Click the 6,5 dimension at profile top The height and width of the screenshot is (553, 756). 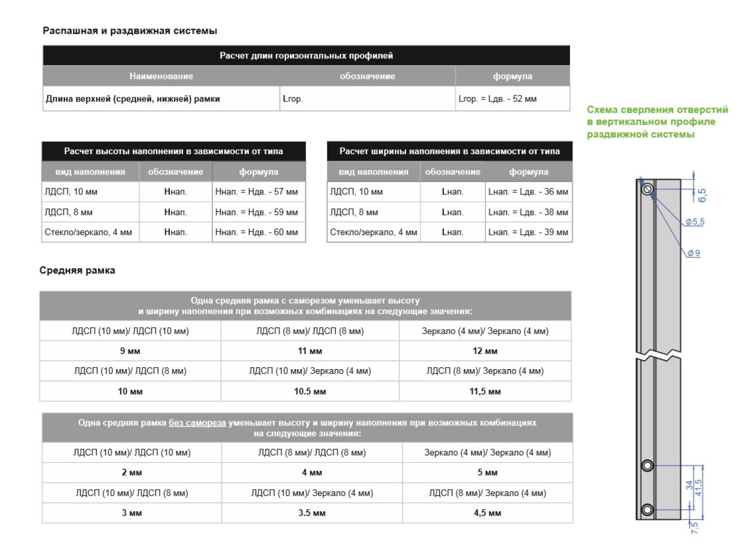(702, 195)
